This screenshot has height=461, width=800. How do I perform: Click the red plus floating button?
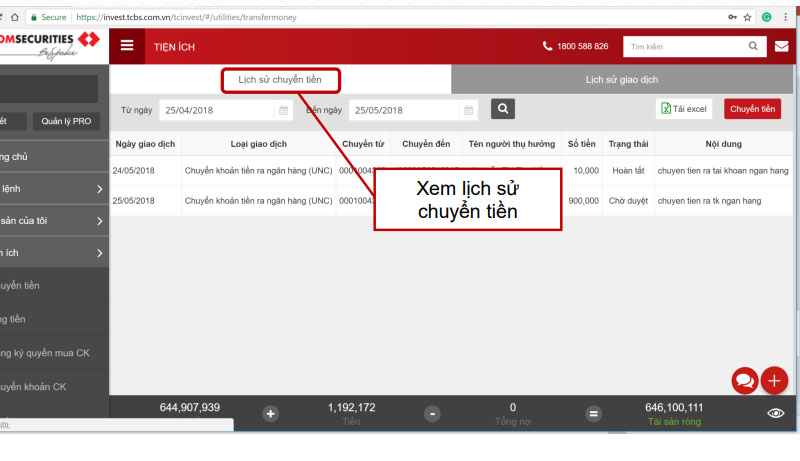click(x=774, y=380)
